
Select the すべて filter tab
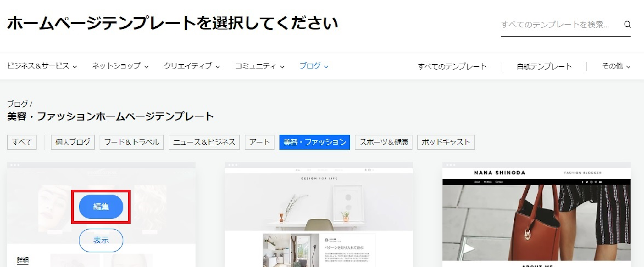pyautogui.click(x=22, y=142)
